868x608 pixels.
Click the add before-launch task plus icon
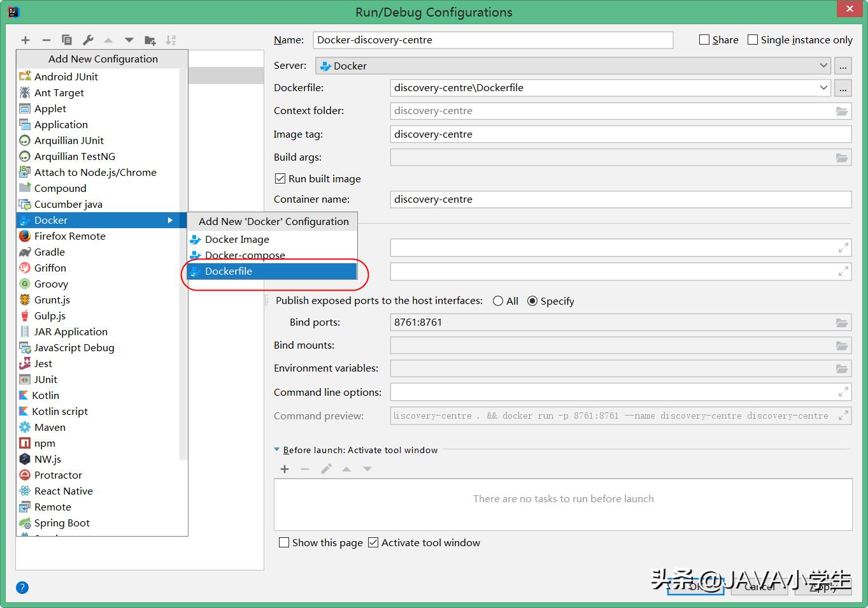click(285, 469)
